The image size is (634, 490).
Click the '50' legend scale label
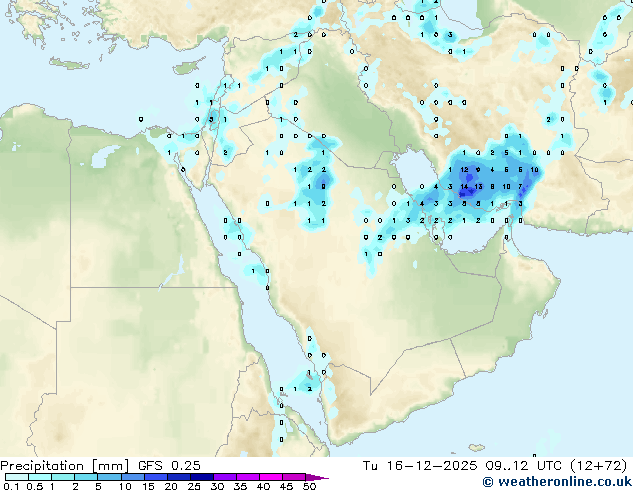point(309,486)
